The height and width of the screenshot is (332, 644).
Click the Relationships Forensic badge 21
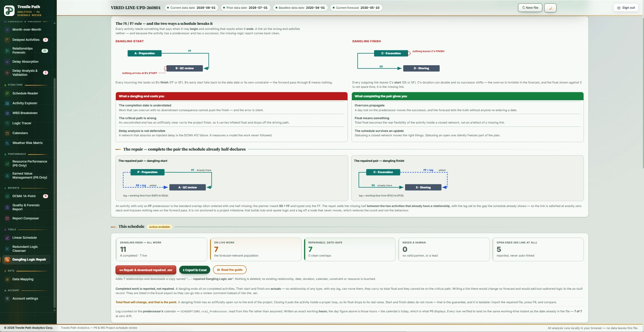[45, 51]
